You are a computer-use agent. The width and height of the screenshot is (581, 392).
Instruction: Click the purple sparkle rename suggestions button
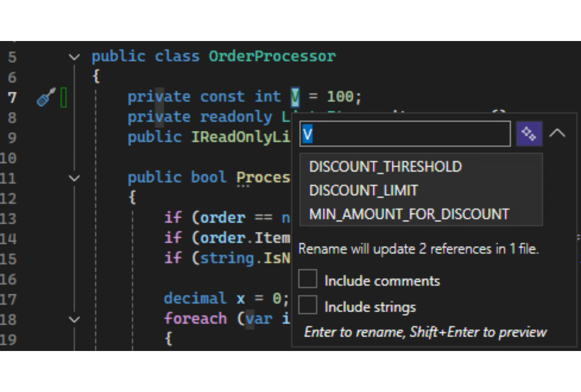click(x=529, y=134)
